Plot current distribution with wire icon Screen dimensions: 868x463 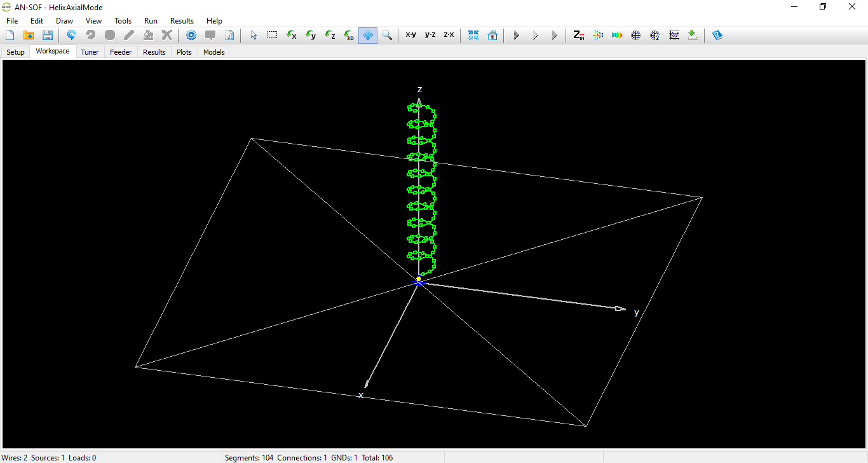pos(597,35)
